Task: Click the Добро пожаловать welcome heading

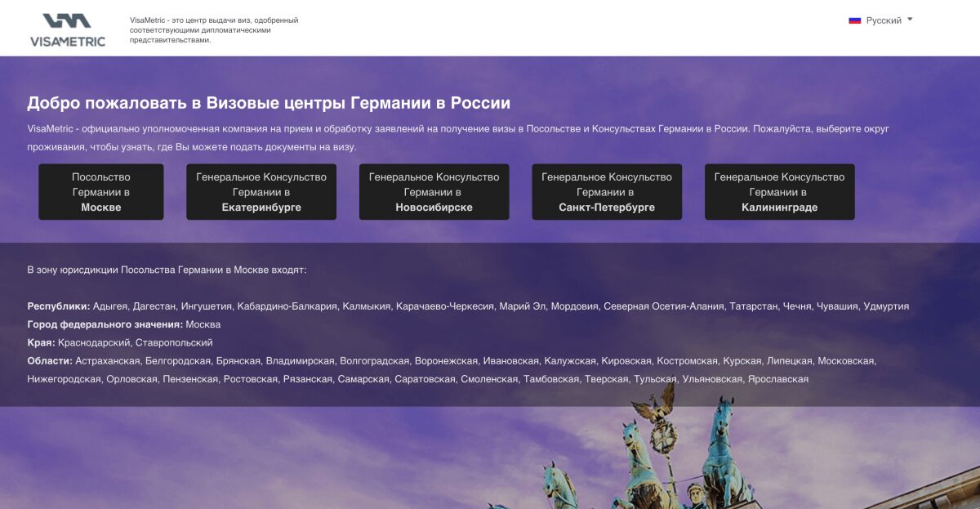Action: 269,103
